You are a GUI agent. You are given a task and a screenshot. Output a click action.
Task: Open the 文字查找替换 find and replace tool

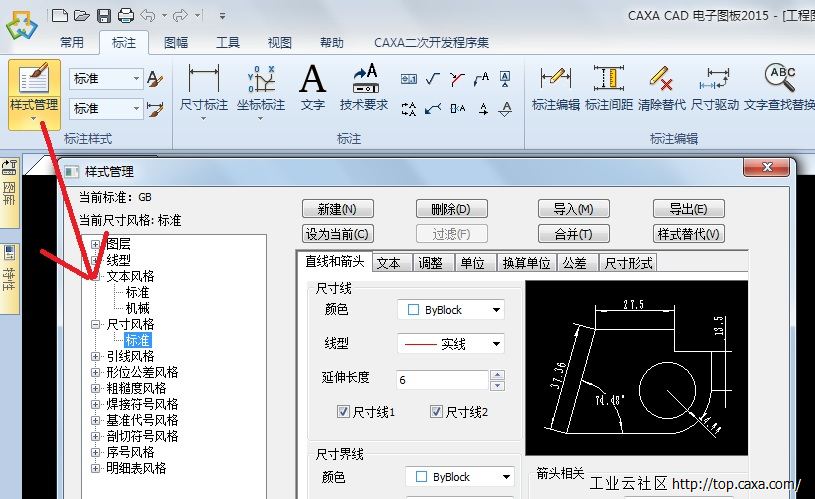coord(782,86)
